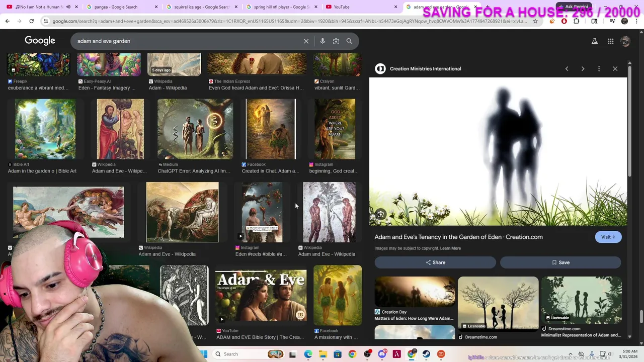Open the extensions puzzle icon
644x362 pixels.
tap(577, 21)
